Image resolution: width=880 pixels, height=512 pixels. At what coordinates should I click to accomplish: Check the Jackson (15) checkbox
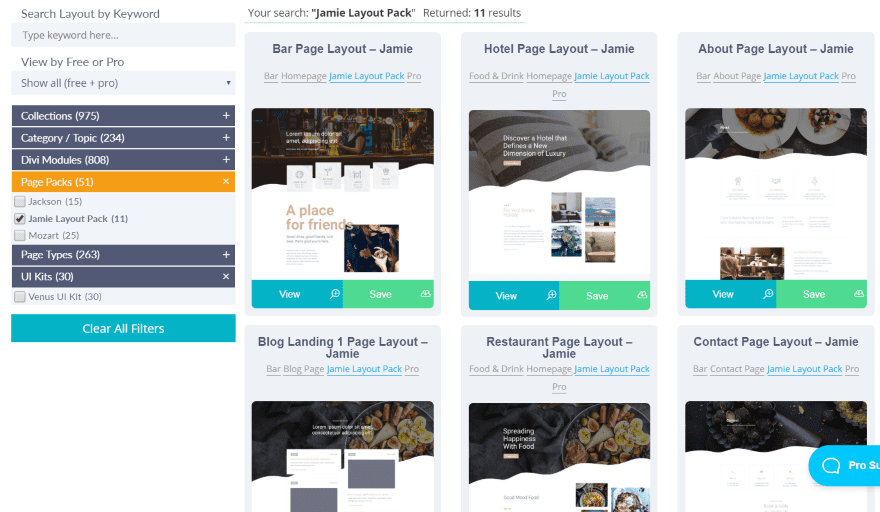20,201
